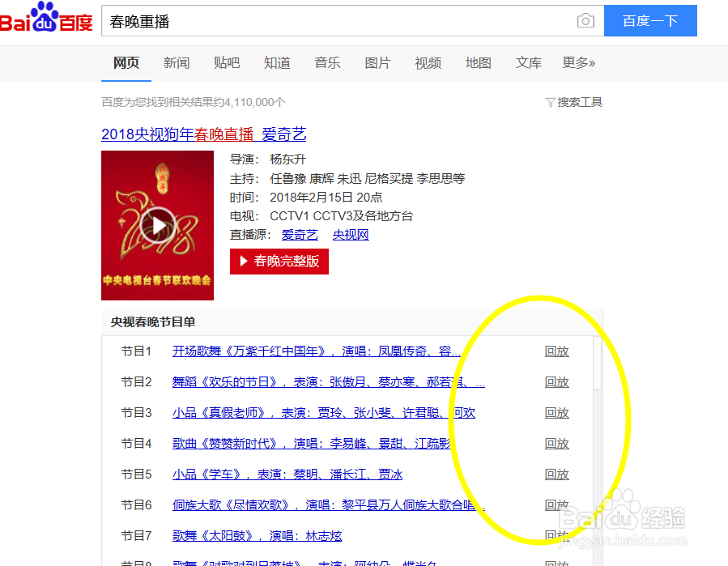
Task: Open camera image search icon
Action: [585, 21]
